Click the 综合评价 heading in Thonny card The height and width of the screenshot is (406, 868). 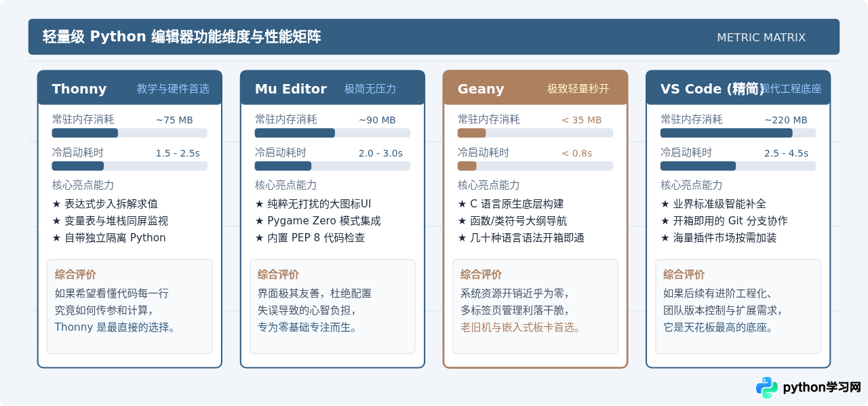[x=75, y=275]
